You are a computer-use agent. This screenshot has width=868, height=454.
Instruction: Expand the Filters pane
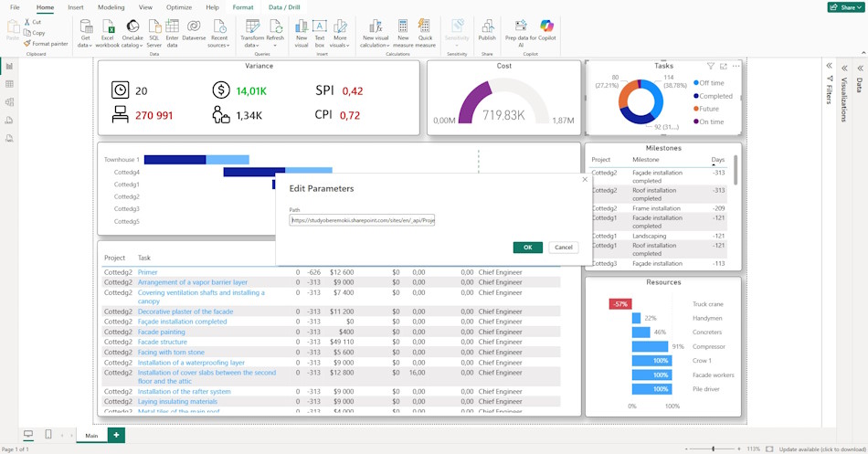pos(830,66)
